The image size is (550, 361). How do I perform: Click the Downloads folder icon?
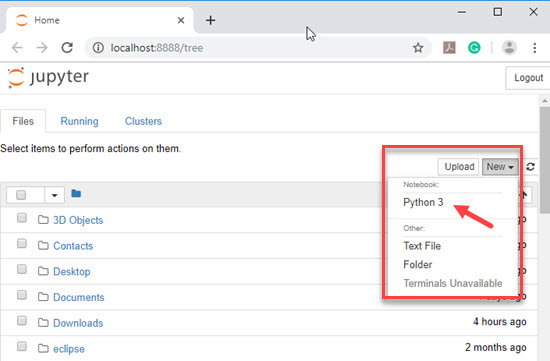click(43, 323)
